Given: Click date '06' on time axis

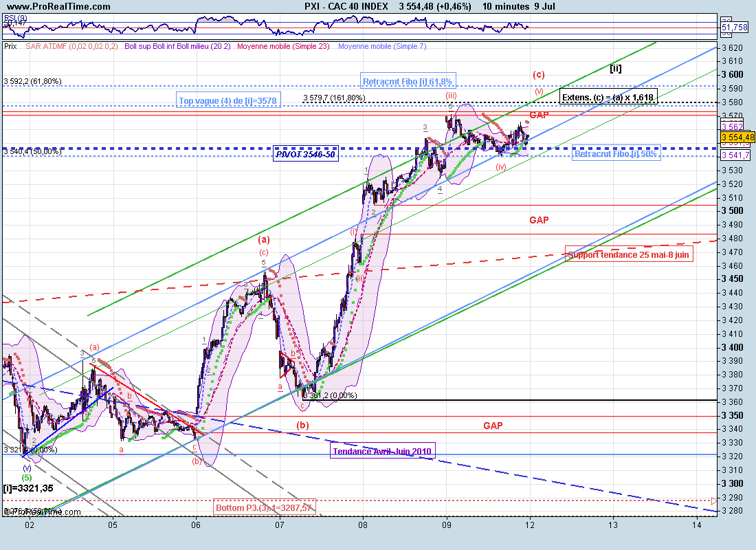Looking at the screenshot, I should pos(196,525).
